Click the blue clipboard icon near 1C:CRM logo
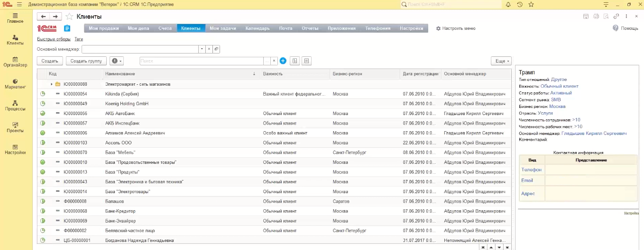This screenshot has width=644, height=250. pyautogui.click(x=67, y=28)
